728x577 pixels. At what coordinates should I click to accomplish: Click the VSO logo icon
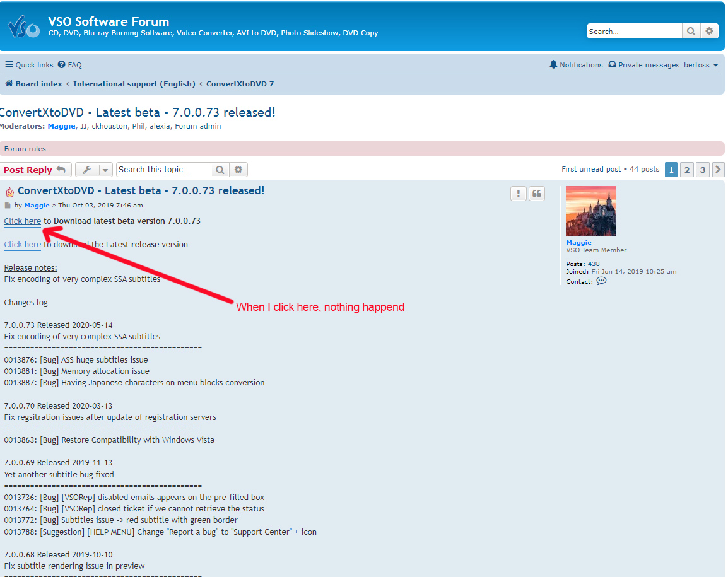pyautogui.click(x=24, y=26)
